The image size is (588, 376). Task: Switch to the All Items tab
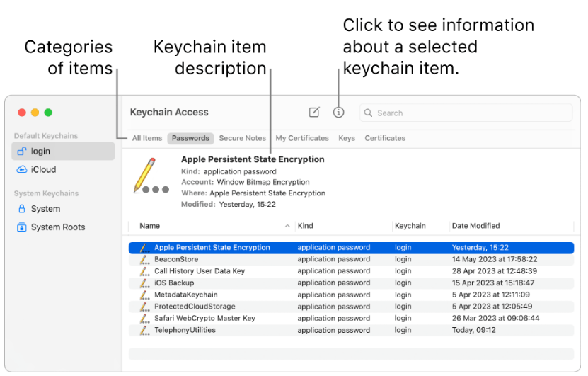147,138
